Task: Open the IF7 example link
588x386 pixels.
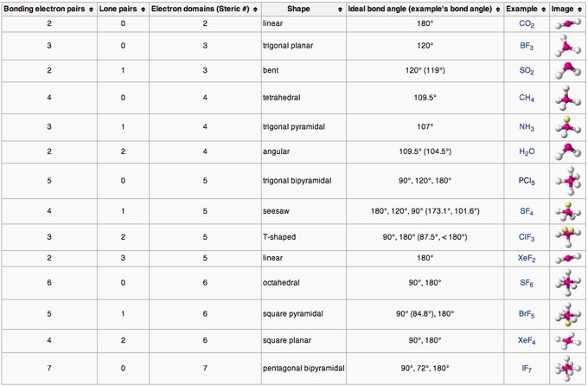Action: pos(526,369)
